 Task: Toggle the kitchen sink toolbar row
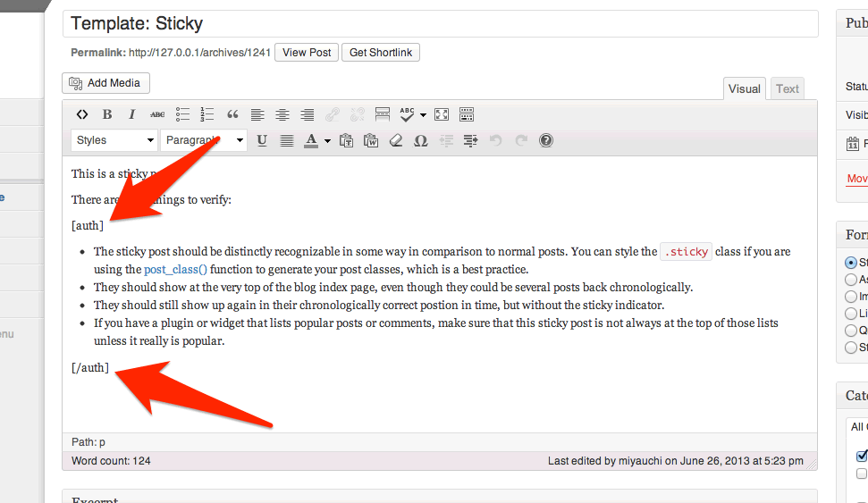(x=467, y=114)
